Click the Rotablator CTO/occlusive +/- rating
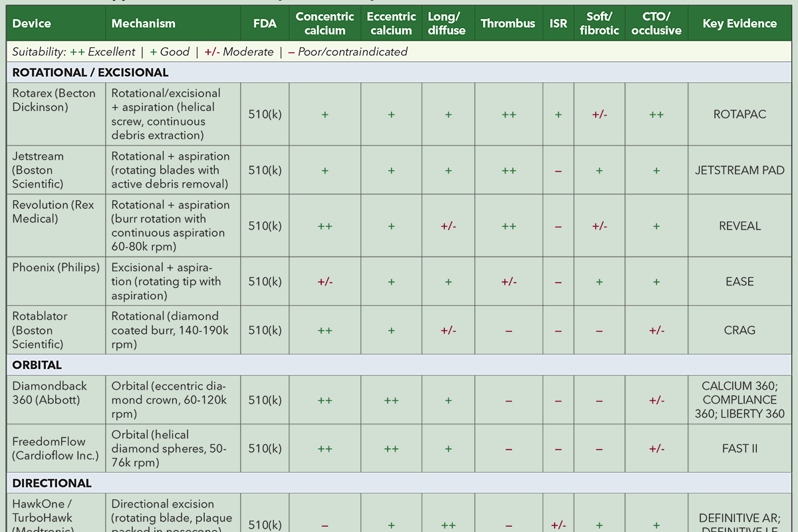Viewport: 798px width, 532px height. click(x=656, y=330)
